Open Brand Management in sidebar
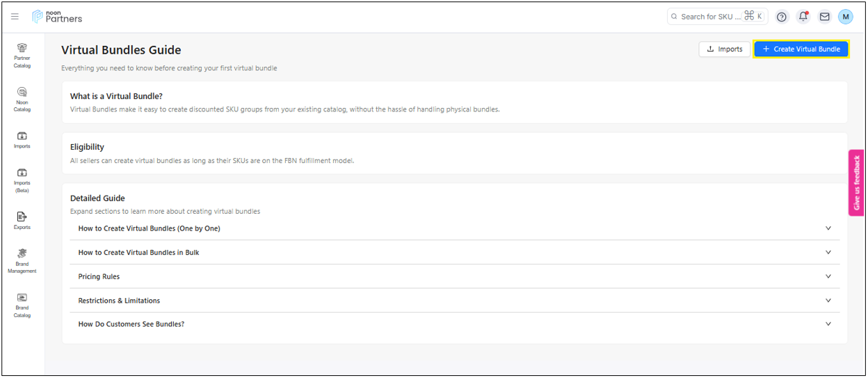The height and width of the screenshot is (378, 868). [x=22, y=261]
